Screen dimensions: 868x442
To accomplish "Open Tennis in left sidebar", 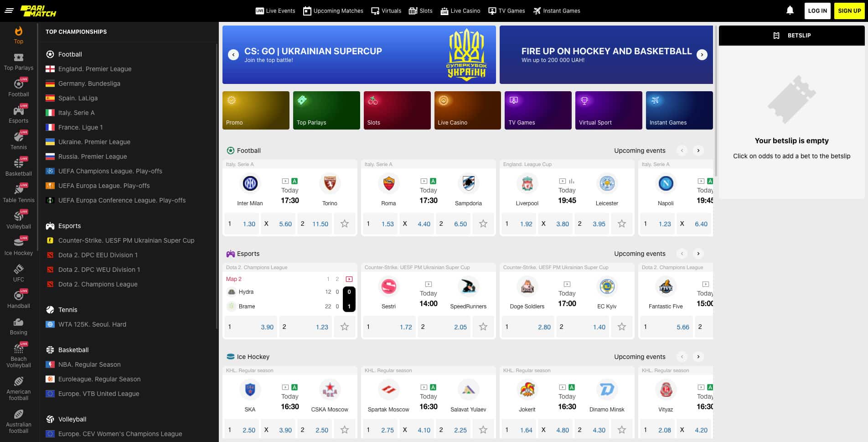I will pos(19,141).
